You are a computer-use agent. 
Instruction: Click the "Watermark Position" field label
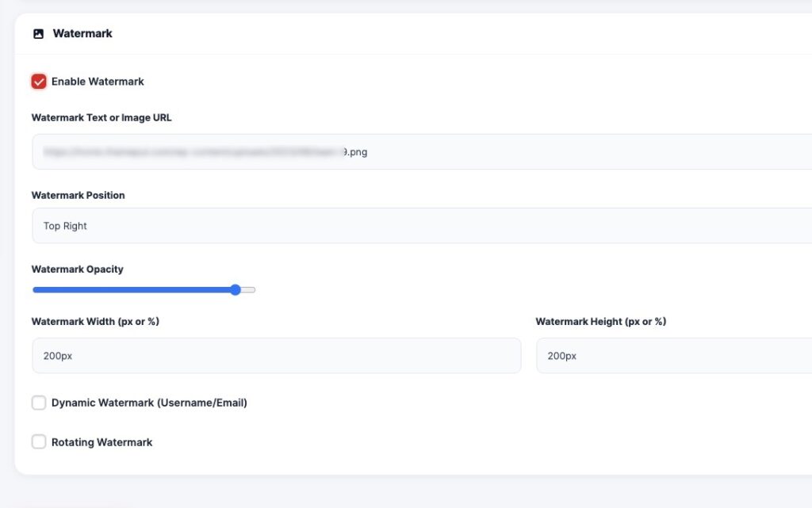(79, 196)
